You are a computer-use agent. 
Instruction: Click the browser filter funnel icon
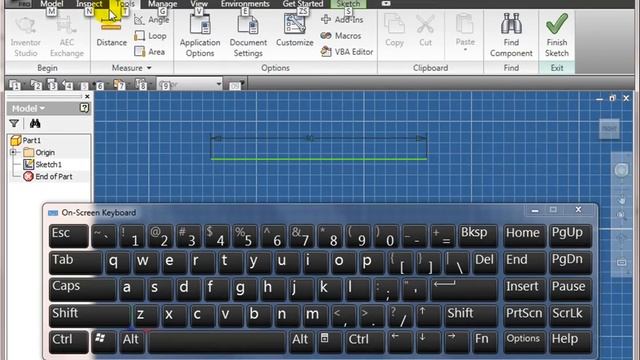pyautogui.click(x=14, y=123)
